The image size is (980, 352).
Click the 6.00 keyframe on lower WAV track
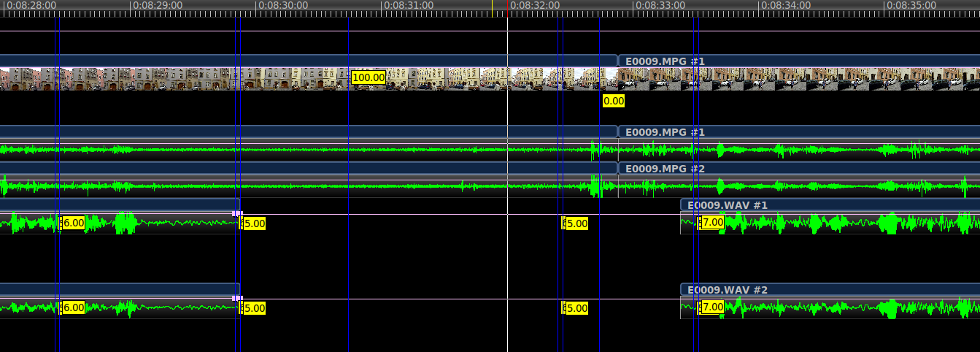[73, 307]
